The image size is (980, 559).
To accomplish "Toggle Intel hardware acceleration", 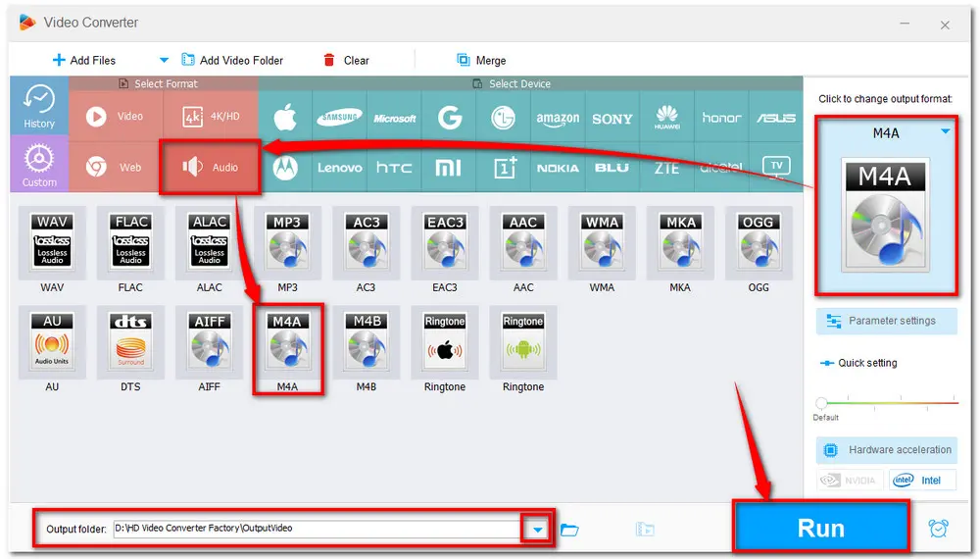I will pyautogui.click(x=922, y=481).
